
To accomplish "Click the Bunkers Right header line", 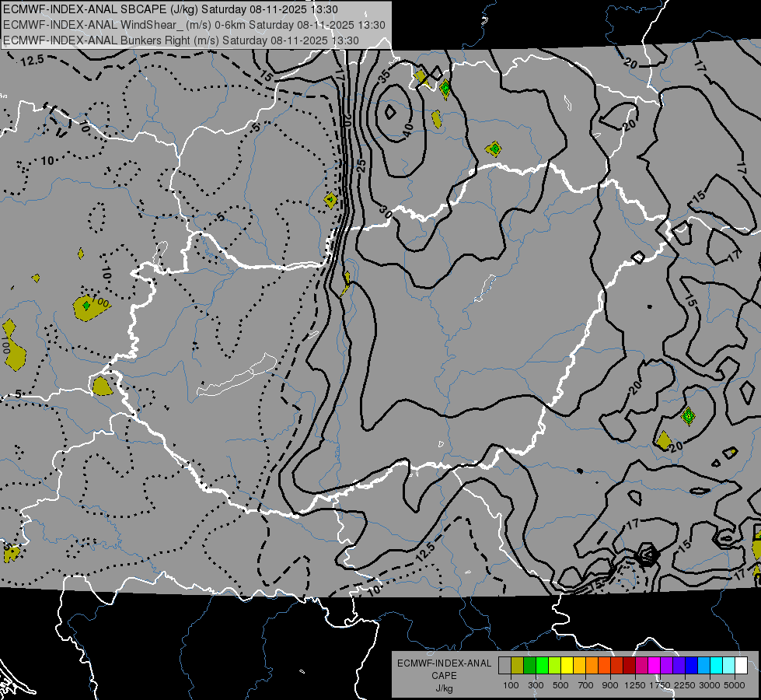I will click(x=181, y=40).
